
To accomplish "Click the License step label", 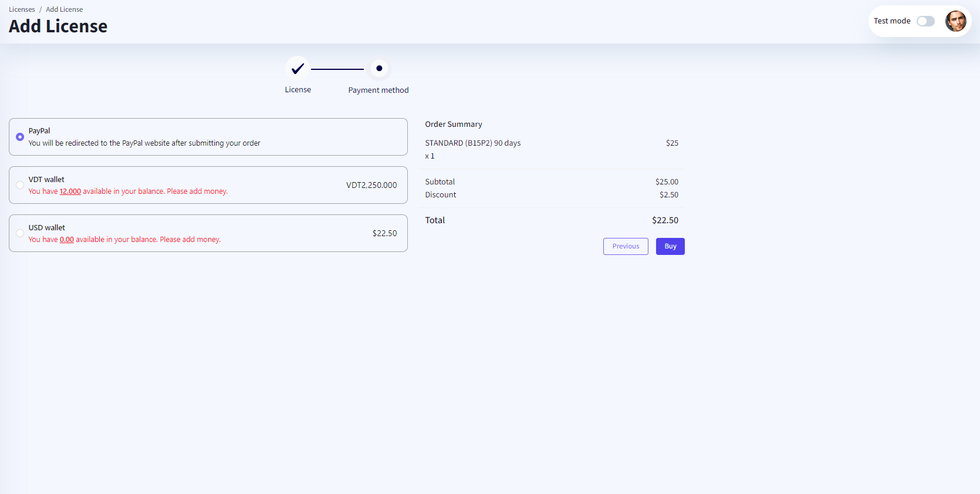I will tap(298, 90).
